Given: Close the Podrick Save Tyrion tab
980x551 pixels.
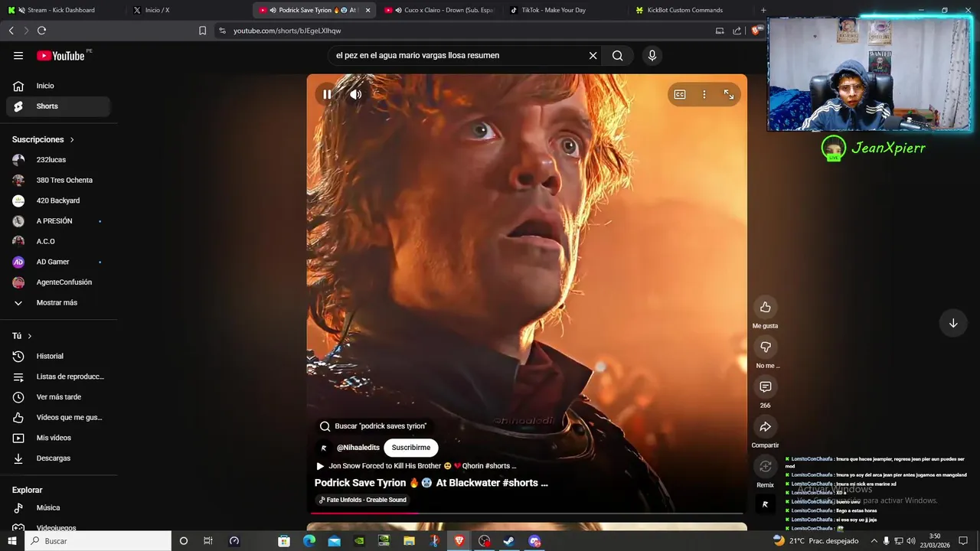Looking at the screenshot, I should (367, 10).
